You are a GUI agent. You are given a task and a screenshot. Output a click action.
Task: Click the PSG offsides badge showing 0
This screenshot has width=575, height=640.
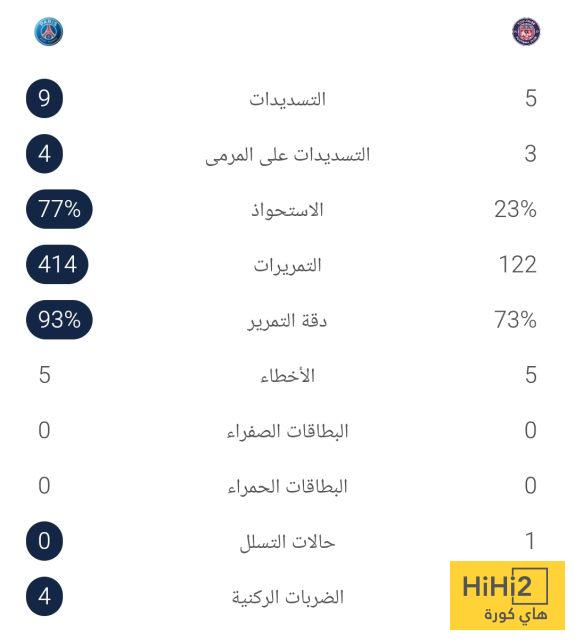pos(44,541)
